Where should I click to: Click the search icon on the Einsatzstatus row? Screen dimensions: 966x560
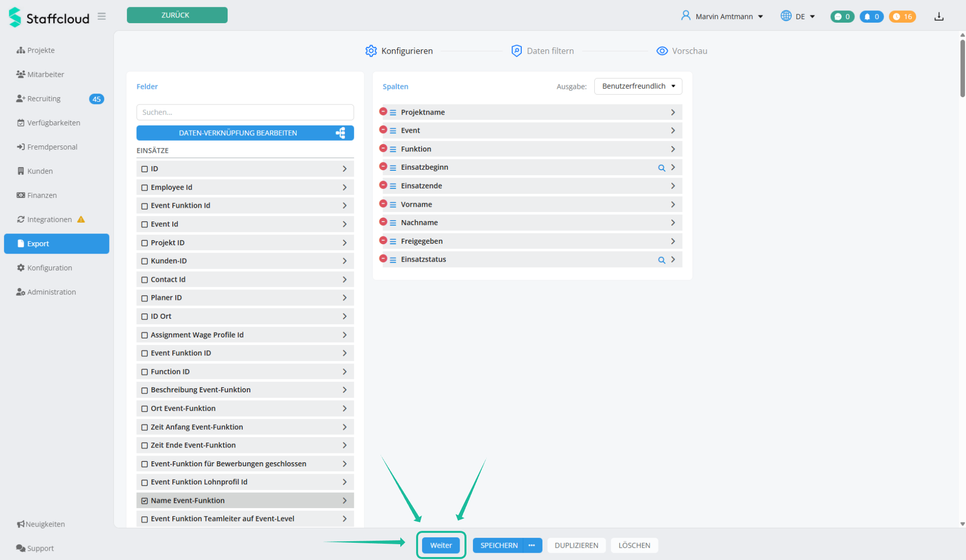[x=661, y=260]
